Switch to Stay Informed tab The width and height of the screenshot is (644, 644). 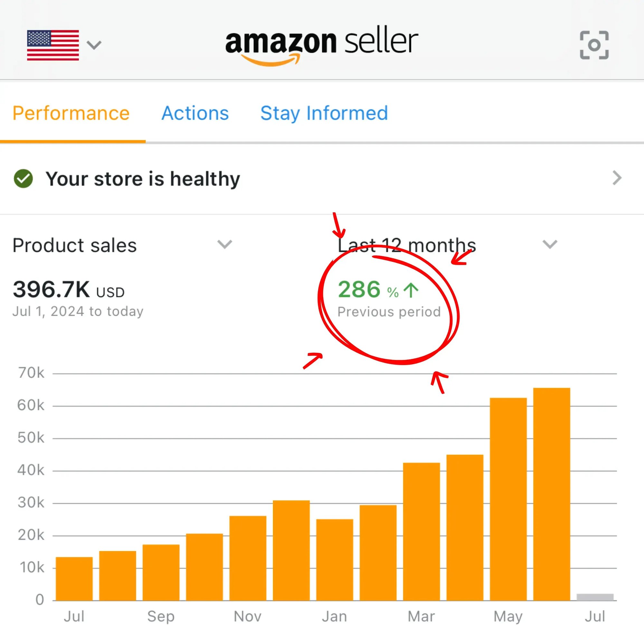[x=324, y=113]
